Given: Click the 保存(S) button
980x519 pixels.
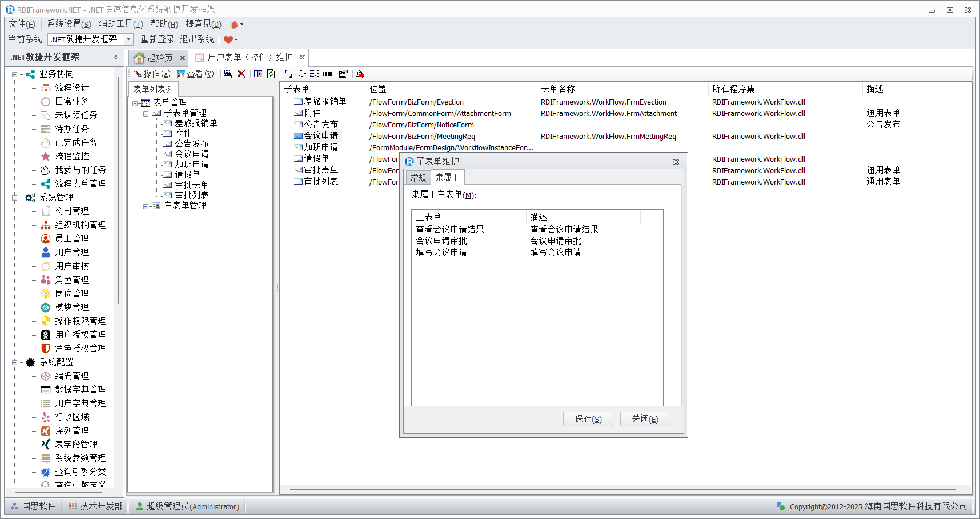Looking at the screenshot, I should (588, 419).
